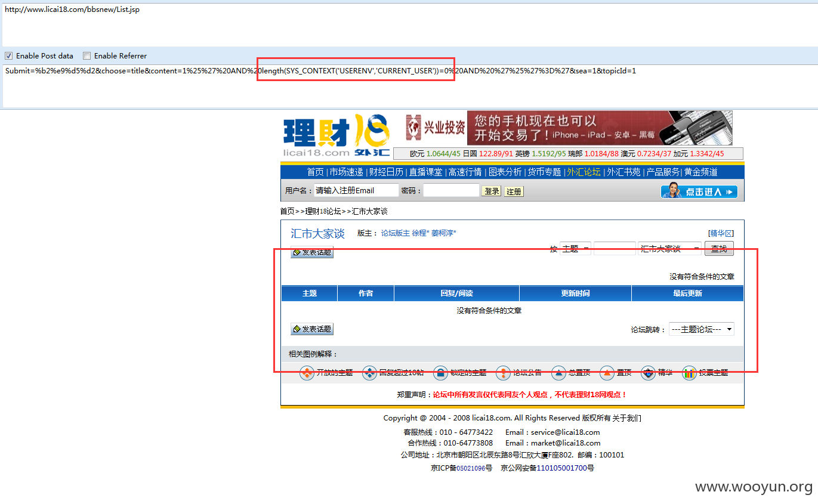
Task: Click the 英镑 1.5192/95 quote
Action: coord(541,154)
